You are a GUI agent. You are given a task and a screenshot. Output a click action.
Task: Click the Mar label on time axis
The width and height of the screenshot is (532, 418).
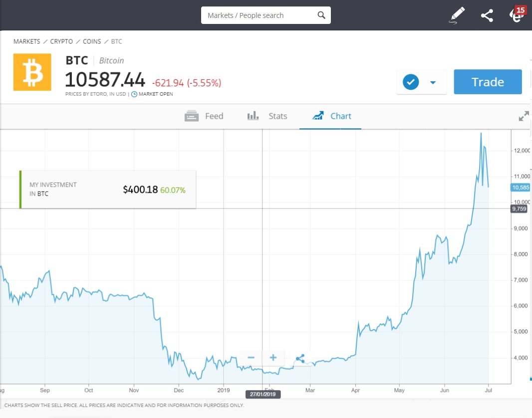click(x=310, y=390)
